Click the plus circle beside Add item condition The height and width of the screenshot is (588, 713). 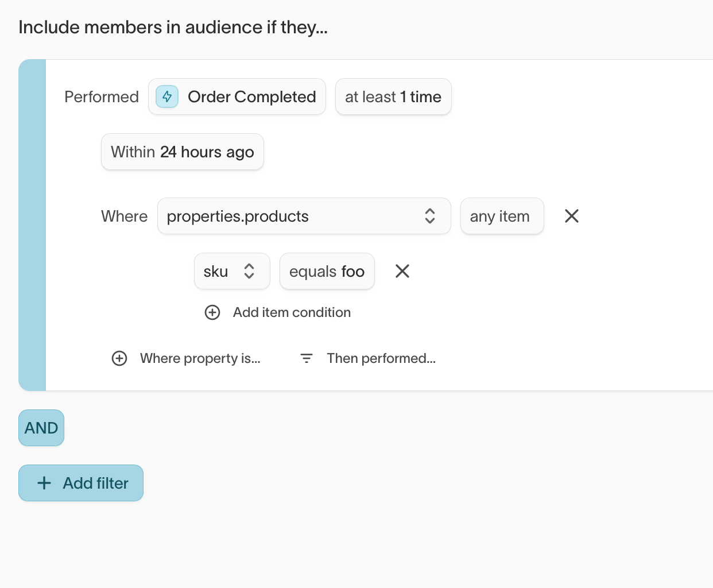coord(212,312)
